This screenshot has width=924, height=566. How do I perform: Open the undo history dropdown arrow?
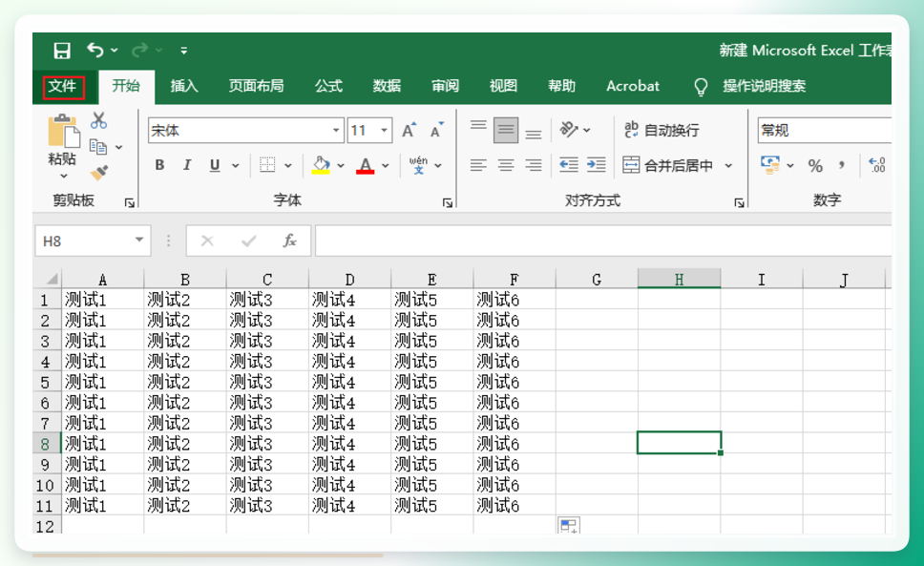(115, 51)
